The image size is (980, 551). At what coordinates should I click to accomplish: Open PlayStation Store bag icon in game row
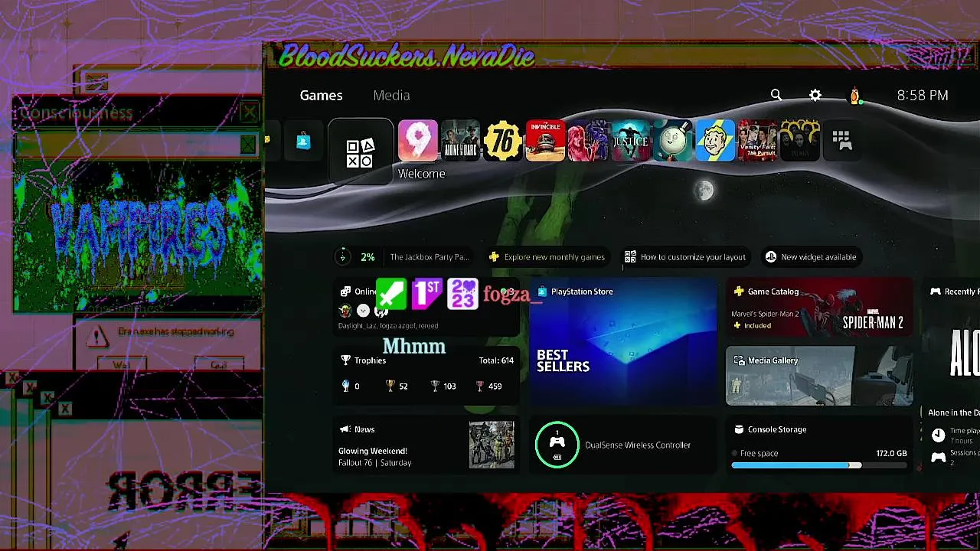304,141
